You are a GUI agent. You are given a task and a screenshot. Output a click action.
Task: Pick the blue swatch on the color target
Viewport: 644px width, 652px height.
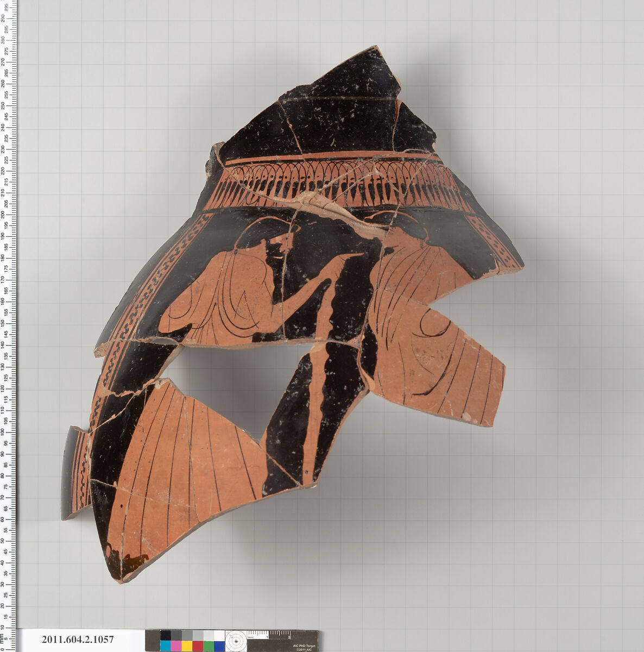pos(219,645)
